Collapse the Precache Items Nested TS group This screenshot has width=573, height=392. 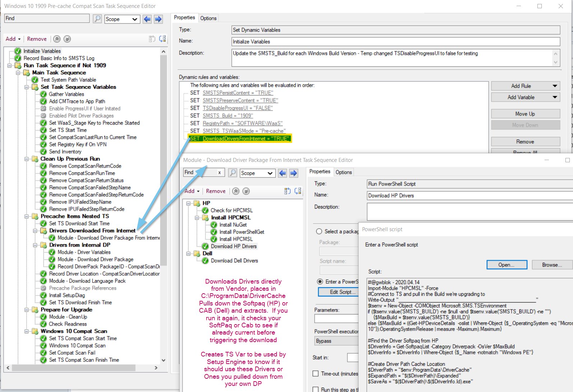tap(27, 216)
